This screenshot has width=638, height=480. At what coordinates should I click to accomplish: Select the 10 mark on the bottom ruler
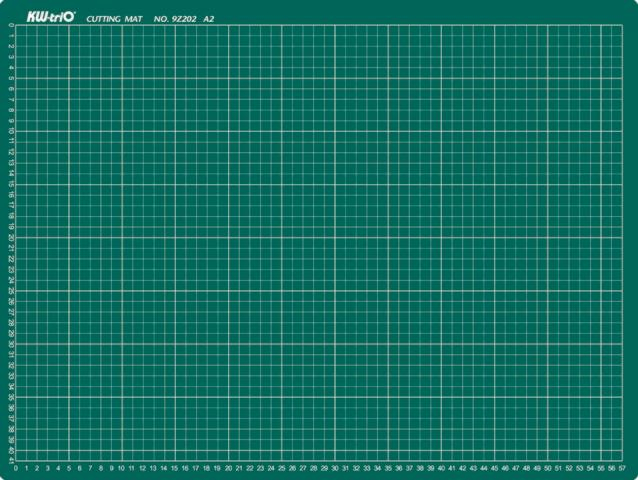point(122,468)
